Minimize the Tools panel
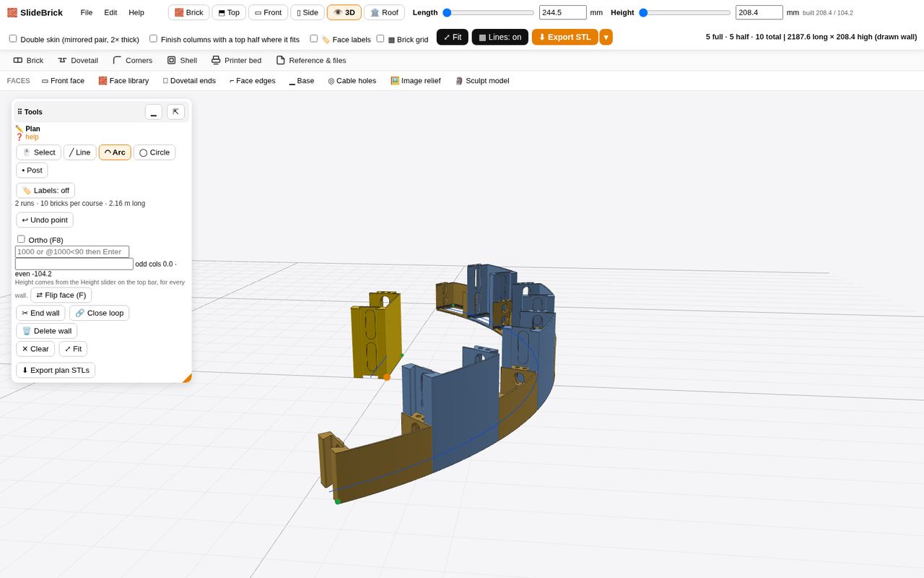924x578 pixels. [x=154, y=112]
